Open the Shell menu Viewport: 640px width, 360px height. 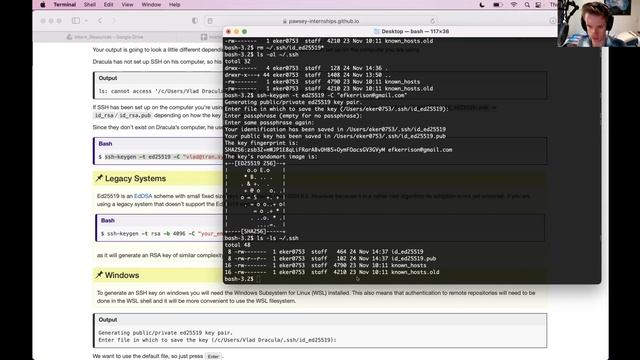pos(89,5)
